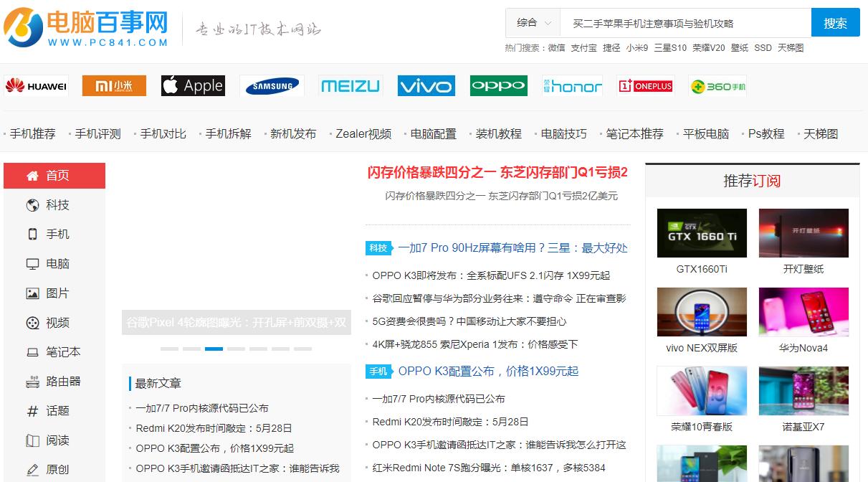Screen dimensions: 868x482
Task: Click the 话题 hashtag icon
Action: [x=32, y=410]
